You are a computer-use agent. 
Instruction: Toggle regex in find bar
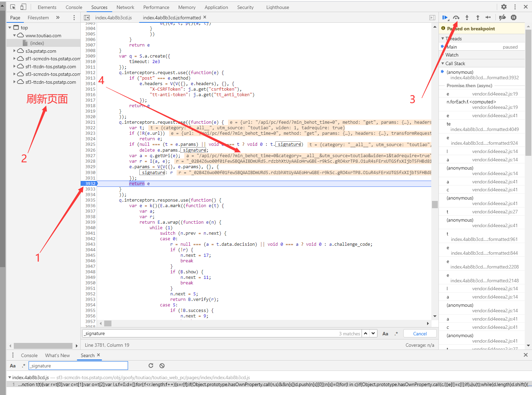coord(396,334)
